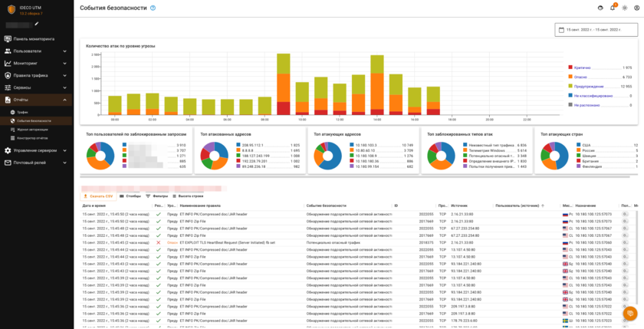The height and width of the screenshot is (329, 644).
Task: Click the pencil icon to edit server name
Action: (37, 25)
